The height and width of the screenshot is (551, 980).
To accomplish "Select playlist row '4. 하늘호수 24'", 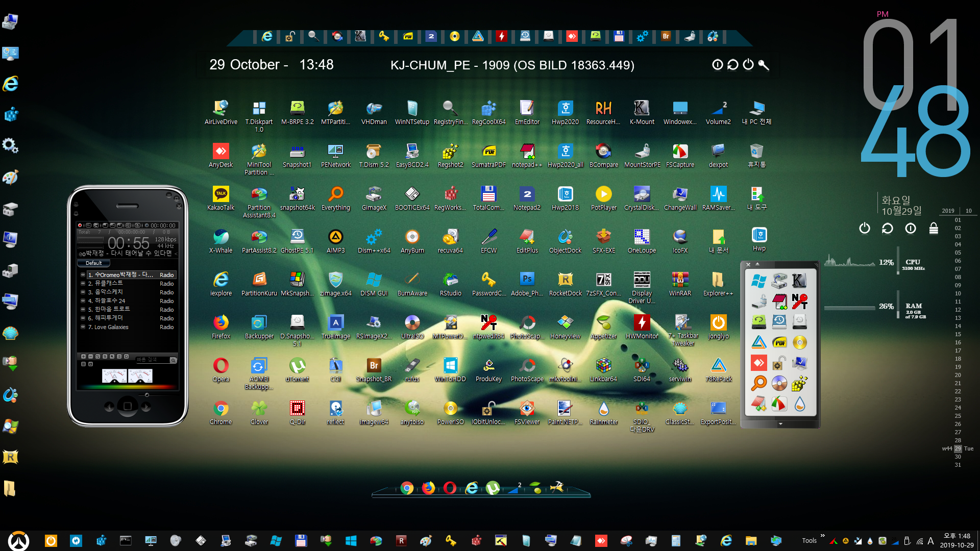I will coord(128,301).
